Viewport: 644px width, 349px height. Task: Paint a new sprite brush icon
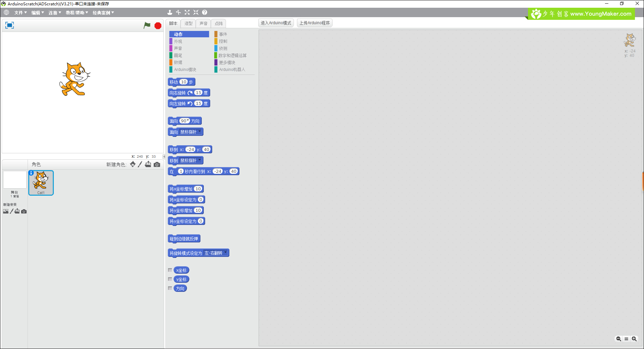140,164
